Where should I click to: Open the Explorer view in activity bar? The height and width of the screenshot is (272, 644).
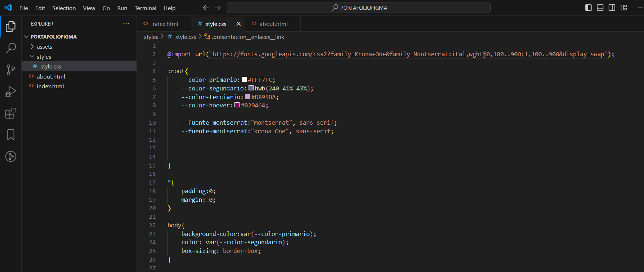tap(11, 26)
